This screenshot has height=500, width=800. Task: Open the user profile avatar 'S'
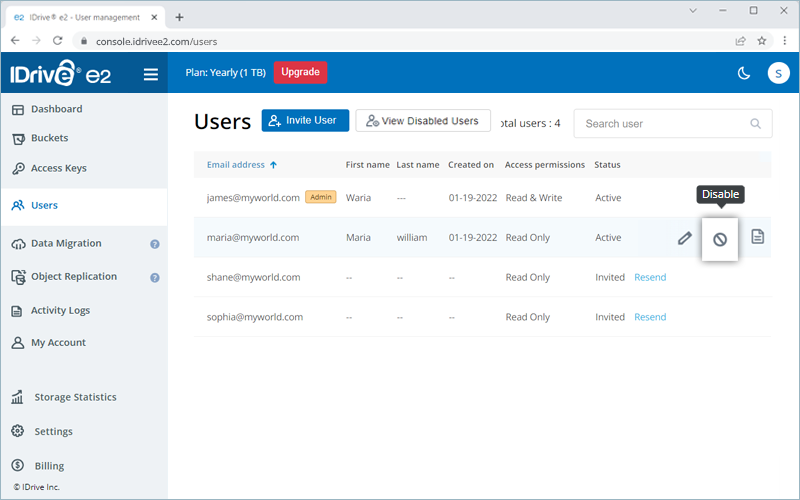click(x=778, y=73)
